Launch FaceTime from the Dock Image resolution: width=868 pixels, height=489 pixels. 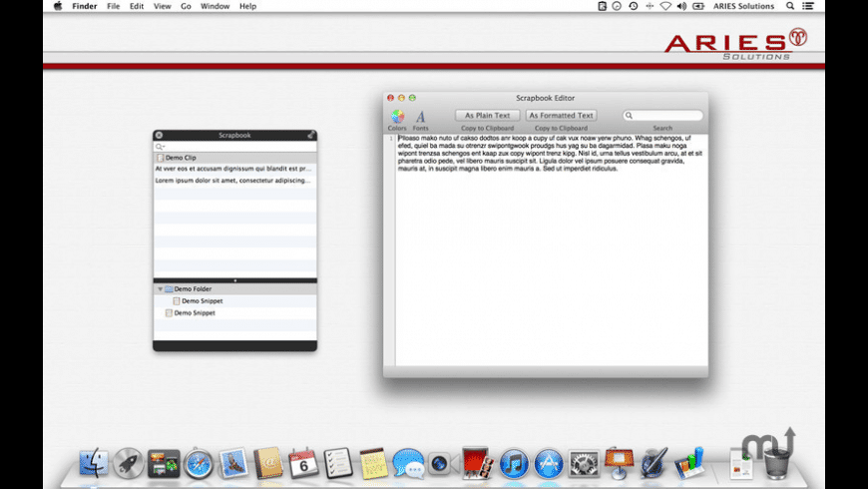[x=442, y=463]
